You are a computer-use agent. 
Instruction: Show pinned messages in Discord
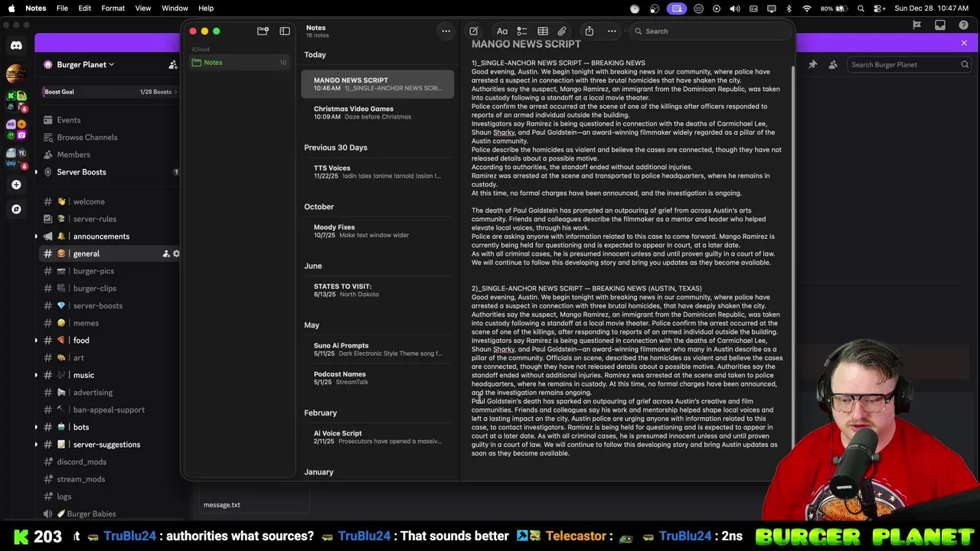[813, 65]
